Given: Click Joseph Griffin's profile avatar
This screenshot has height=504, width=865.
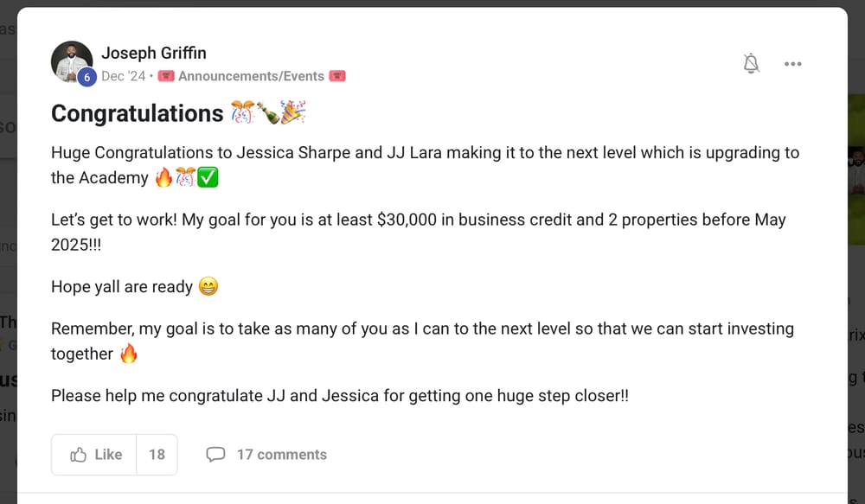Looking at the screenshot, I should tap(71, 61).
